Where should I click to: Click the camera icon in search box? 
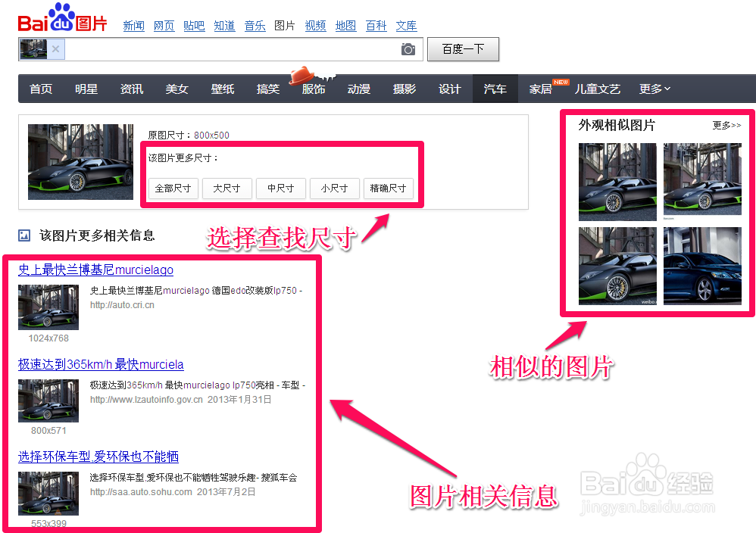point(408,50)
